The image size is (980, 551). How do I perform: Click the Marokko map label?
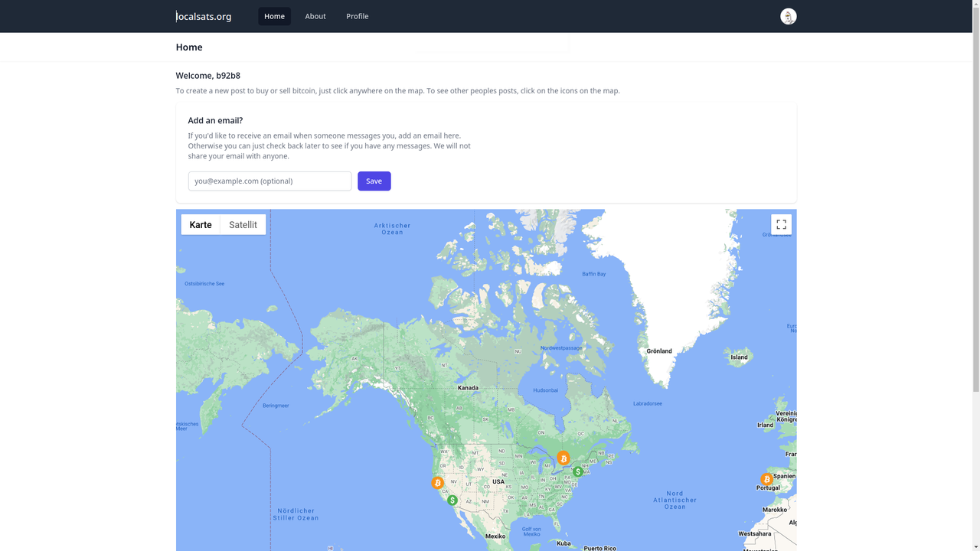point(775,510)
